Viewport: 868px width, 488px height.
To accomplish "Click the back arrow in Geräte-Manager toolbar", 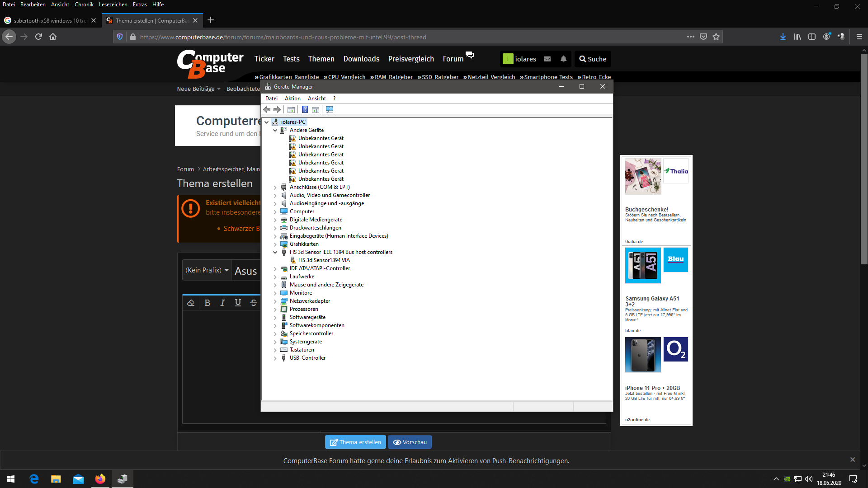I will coord(267,110).
